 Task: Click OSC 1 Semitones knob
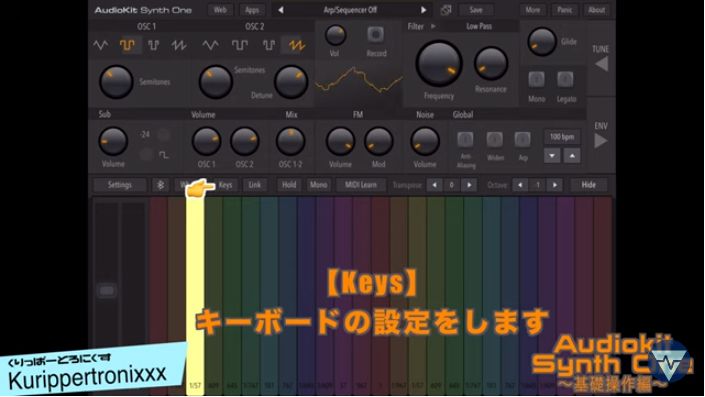point(116,82)
